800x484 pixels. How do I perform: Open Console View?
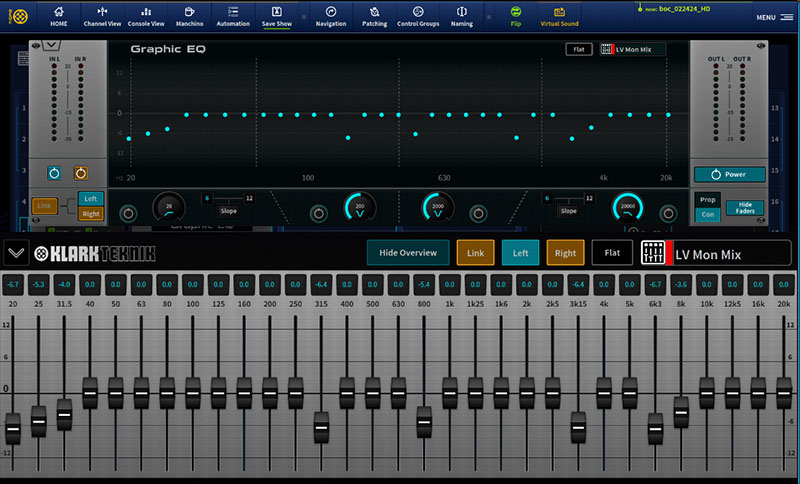[146, 16]
